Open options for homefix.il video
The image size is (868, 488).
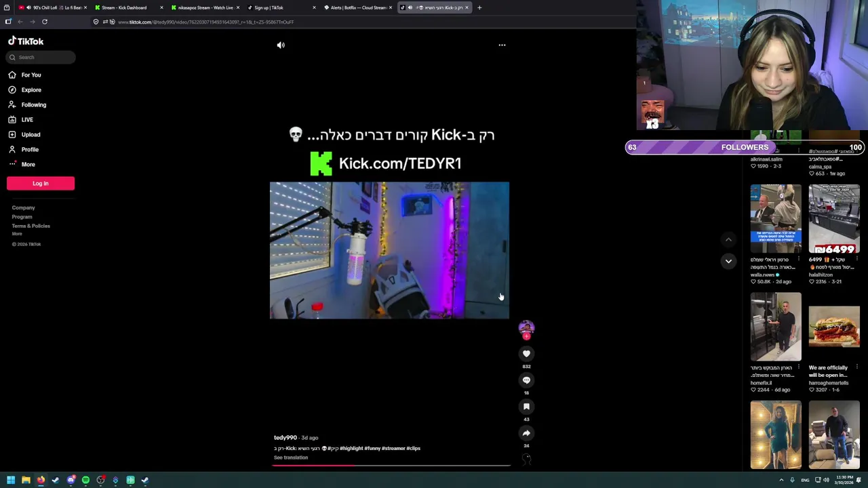click(x=799, y=367)
